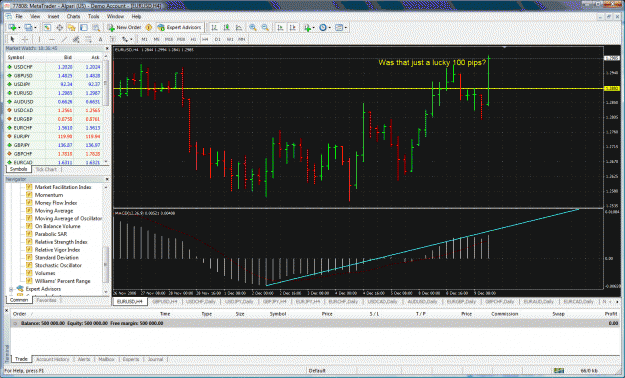Toggle the Data Window crosshair icon

tap(59, 28)
